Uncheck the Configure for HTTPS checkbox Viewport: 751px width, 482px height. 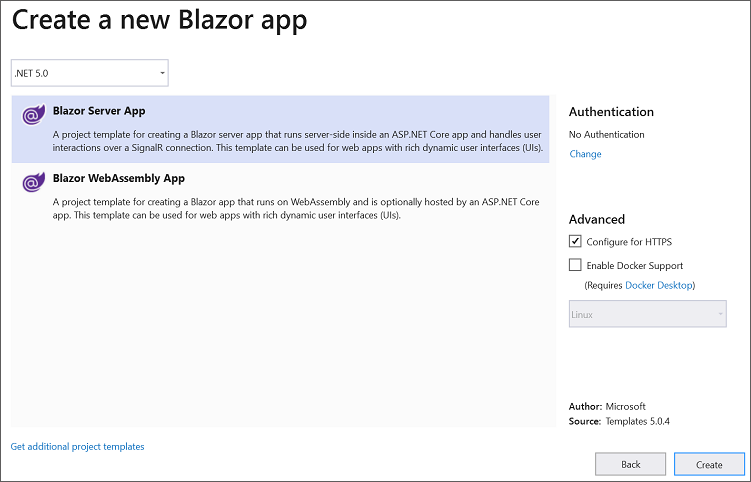pos(575,241)
